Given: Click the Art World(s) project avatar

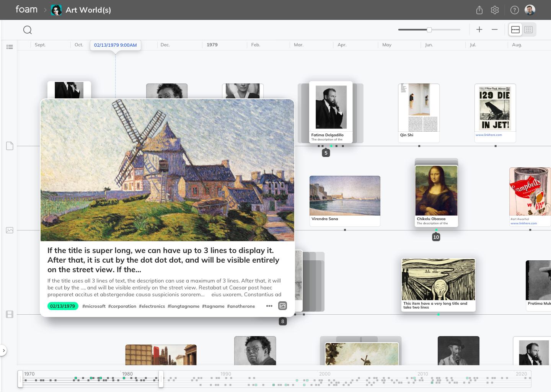Looking at the screenshot, I should coord(57,10).
